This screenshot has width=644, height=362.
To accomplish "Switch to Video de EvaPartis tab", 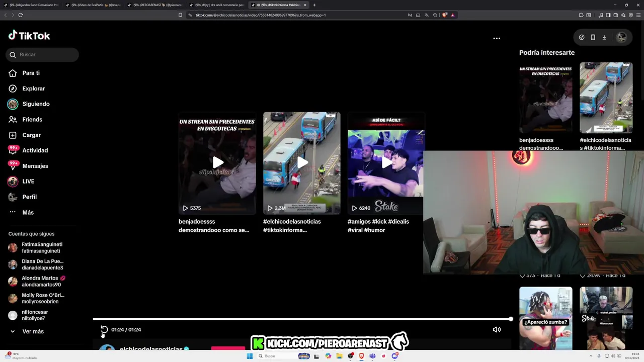I will click(x=93, y=5).
